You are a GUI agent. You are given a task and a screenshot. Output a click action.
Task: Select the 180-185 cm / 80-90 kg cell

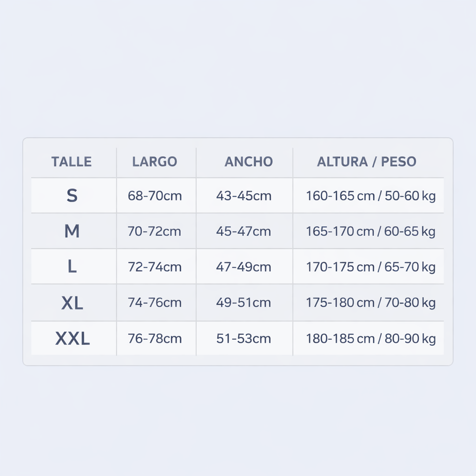(x=370, y=338)
